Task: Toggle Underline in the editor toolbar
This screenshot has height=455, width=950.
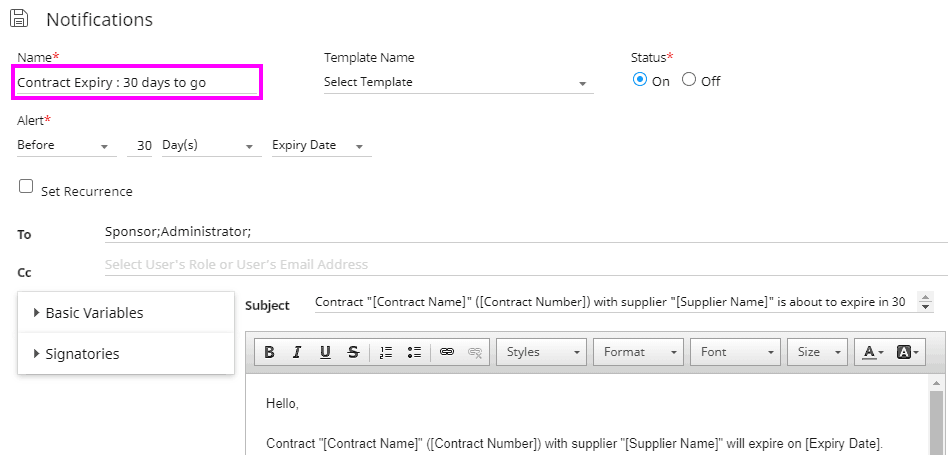Action: (x=325, y=352)
